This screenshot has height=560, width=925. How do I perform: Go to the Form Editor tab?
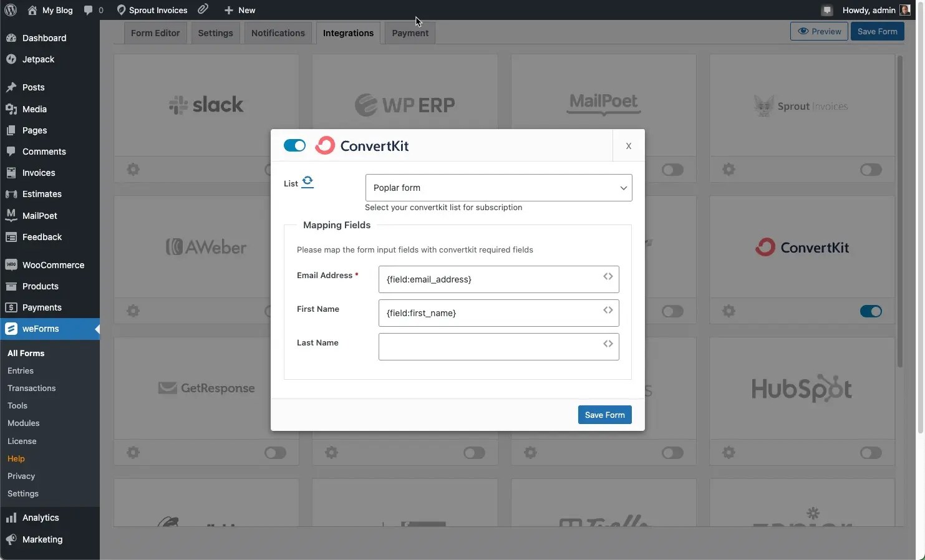point(155,33)
